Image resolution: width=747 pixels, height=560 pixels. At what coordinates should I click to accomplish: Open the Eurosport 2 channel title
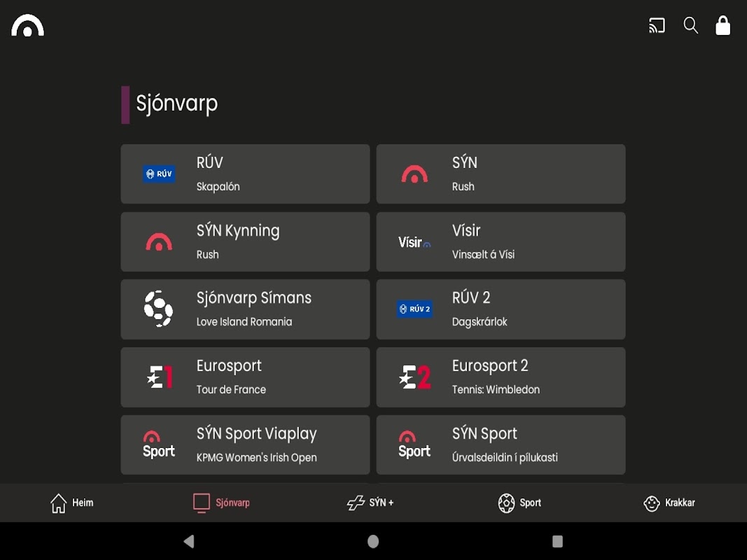[x=490, y=365]
